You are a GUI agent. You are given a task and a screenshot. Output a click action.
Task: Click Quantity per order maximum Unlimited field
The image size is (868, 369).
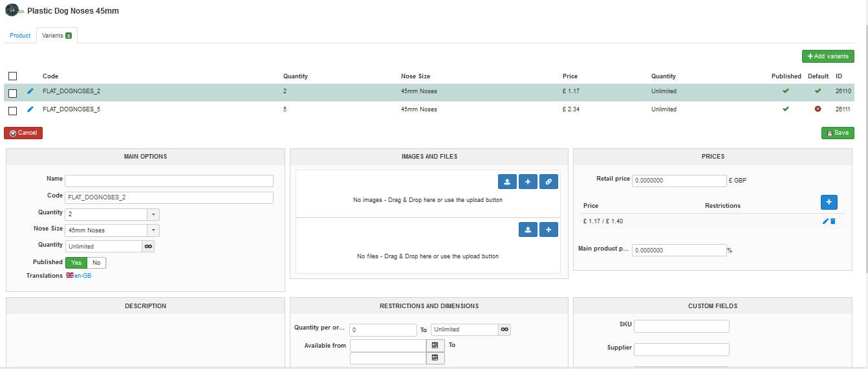point(464,330)
